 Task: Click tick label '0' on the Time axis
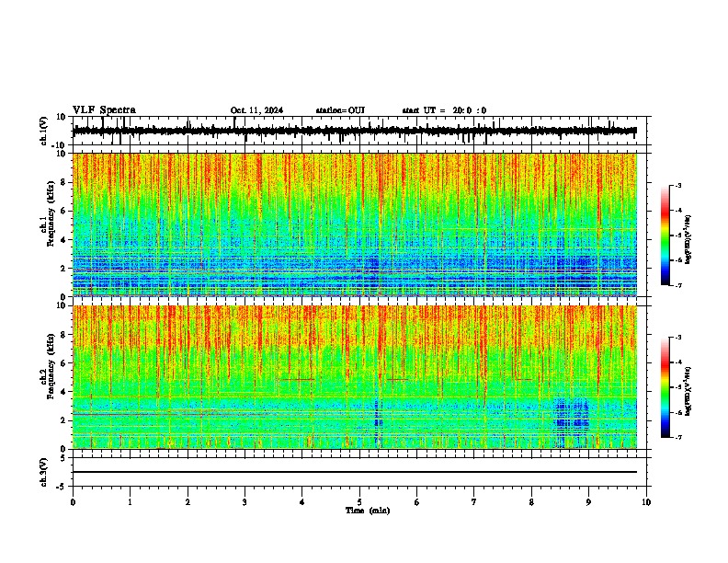(x=73, y=502)
